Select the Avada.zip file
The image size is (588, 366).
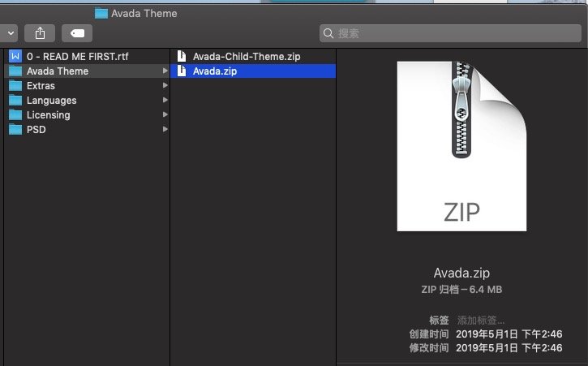coord(253,71)
